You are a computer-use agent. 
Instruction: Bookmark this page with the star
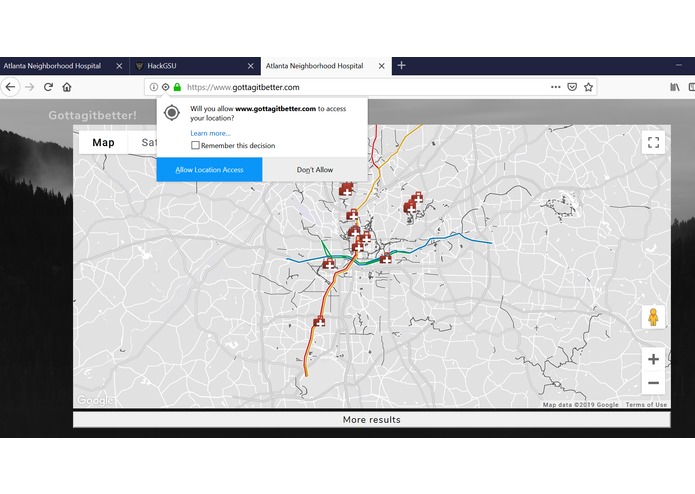tap(588, 87)
